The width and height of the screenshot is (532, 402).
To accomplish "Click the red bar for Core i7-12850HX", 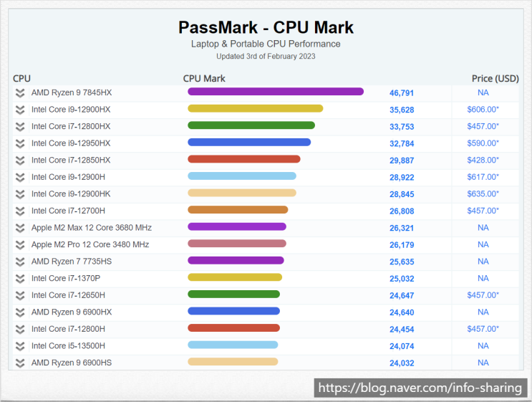I will pos(244,159).
